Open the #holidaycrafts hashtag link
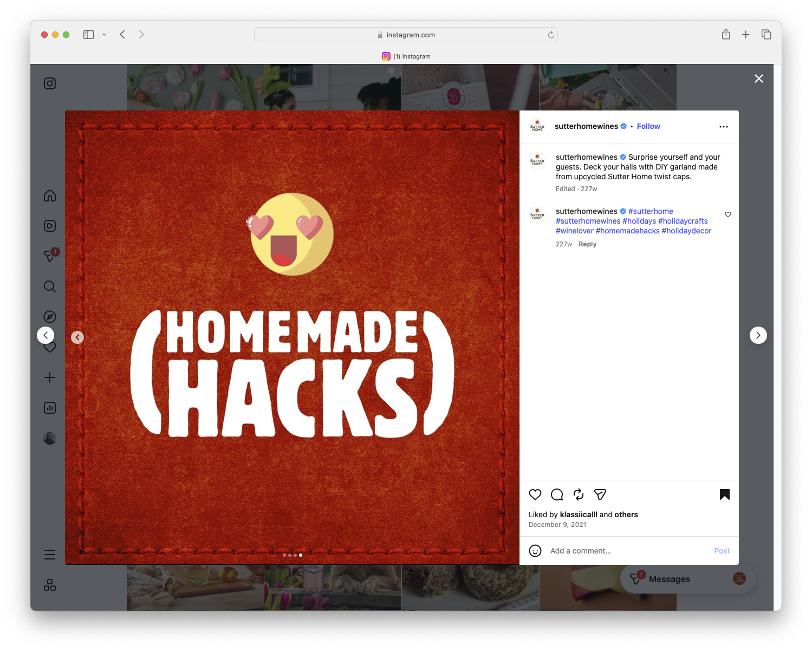812x651 pixels. (683, 220)
